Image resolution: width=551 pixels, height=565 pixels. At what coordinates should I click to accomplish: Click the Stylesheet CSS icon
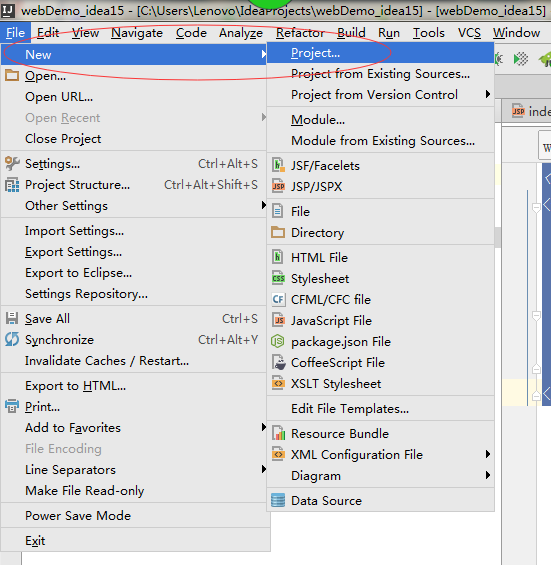278,278
